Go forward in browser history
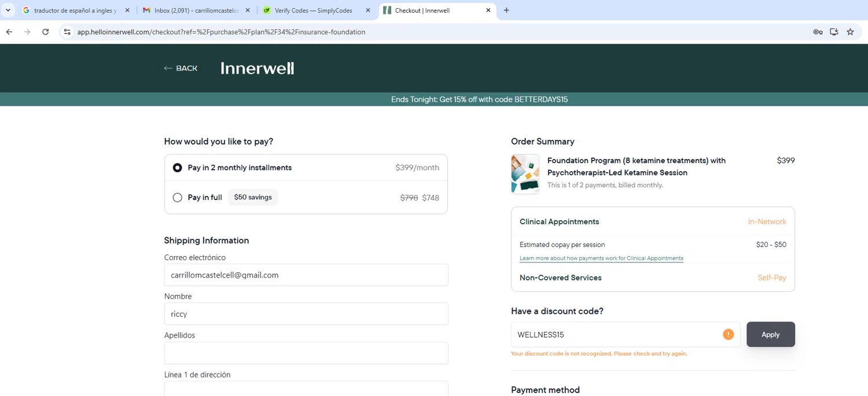The width and height of the screenshot is (868, 396). (27, 32)
